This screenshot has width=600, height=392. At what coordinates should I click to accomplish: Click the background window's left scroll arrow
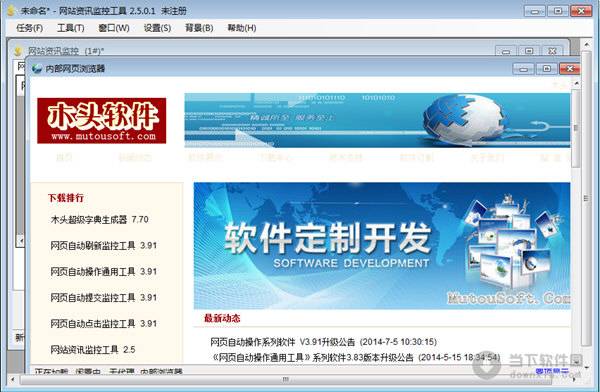point(21,241)
